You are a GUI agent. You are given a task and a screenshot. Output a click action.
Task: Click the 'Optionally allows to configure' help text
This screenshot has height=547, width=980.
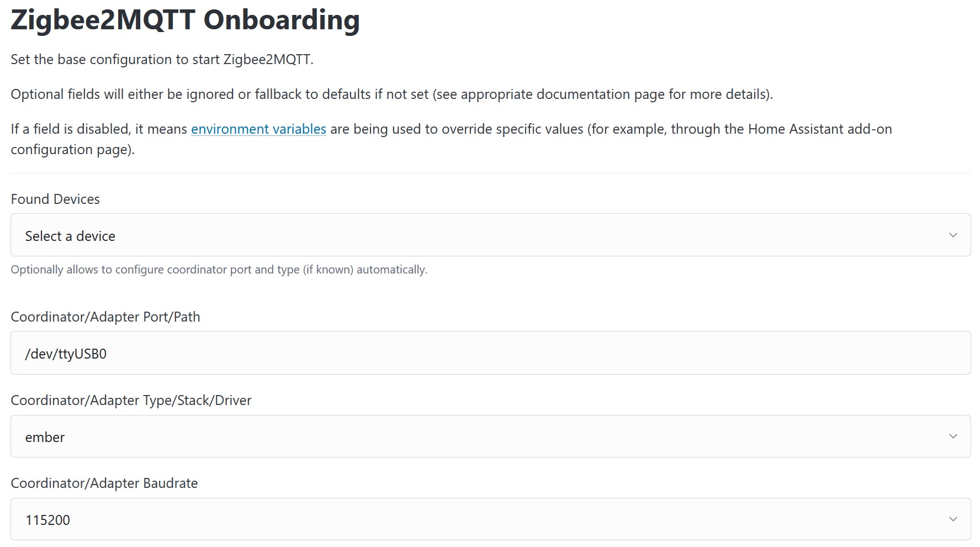pyautogui.click(x=219, y=270)
